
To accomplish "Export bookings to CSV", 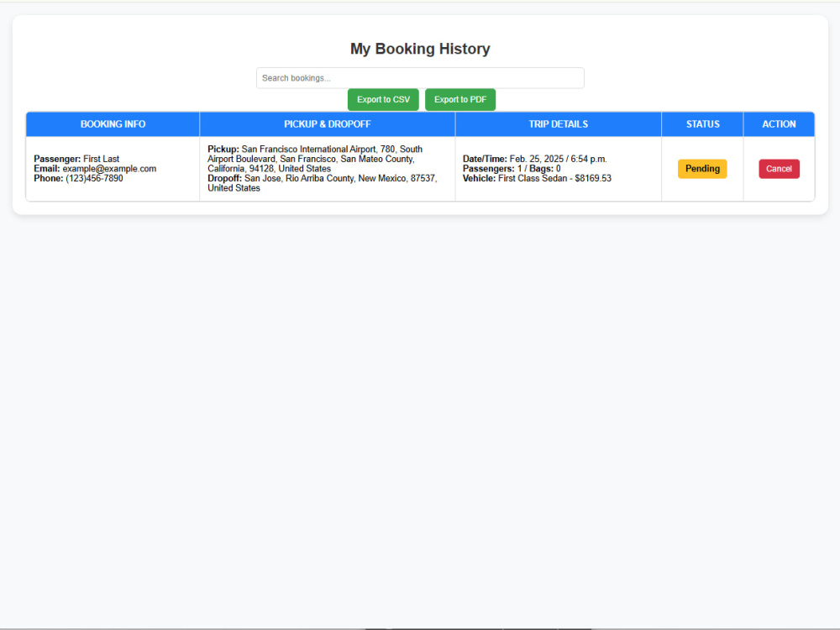I will click(x=383, y=100).
